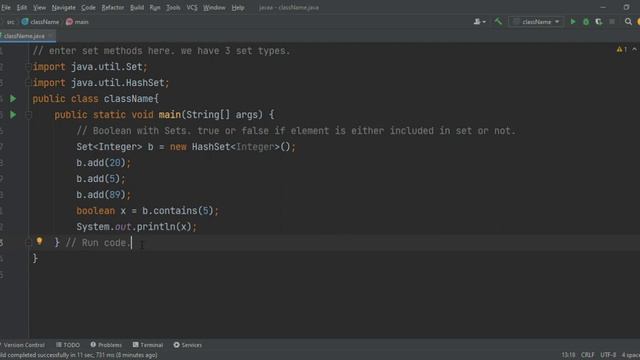The image size is (640, 360).
Task: Click on System.out.println(x) line
Action: pyautogui.click(x=136, y=227)
